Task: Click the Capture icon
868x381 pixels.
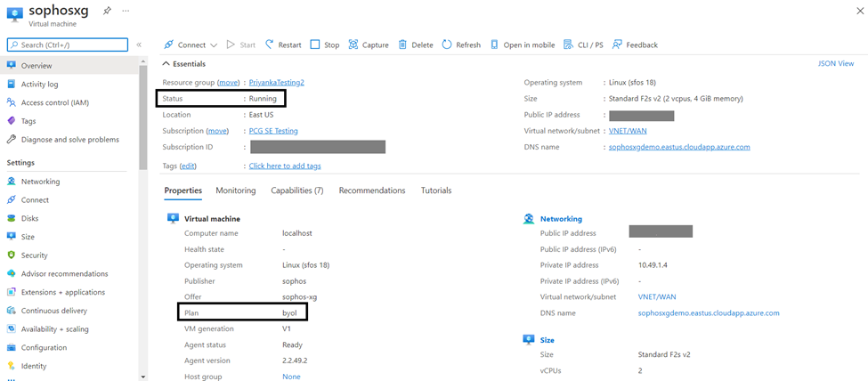Action: coord(353,45)
